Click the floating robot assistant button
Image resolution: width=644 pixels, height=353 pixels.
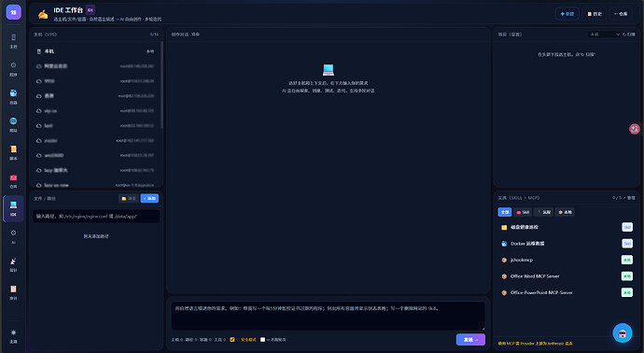point(623,332)
